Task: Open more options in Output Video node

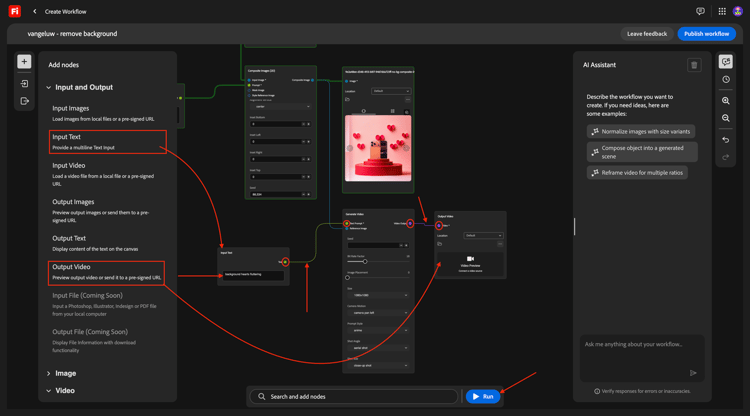Action: tap(500, 244)
